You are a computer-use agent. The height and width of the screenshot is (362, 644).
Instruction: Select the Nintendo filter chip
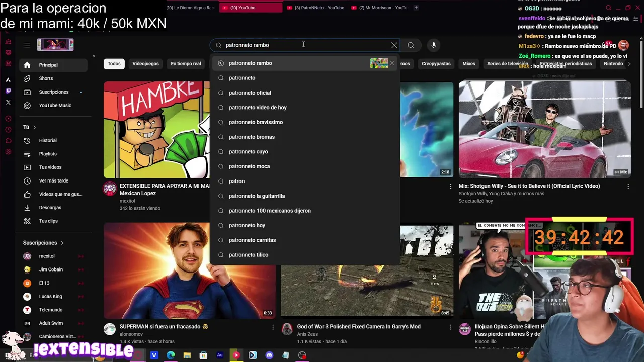[x=613, y=64]
